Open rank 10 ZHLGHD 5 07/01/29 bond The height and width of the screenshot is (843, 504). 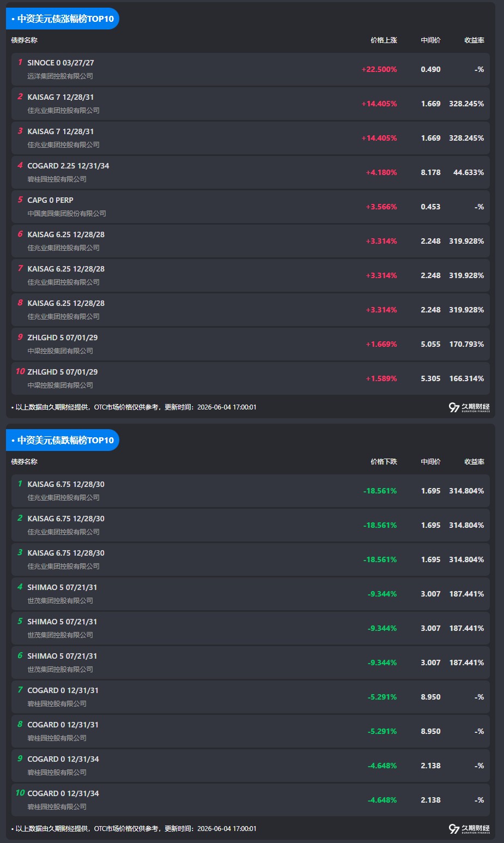click(251, 378)
